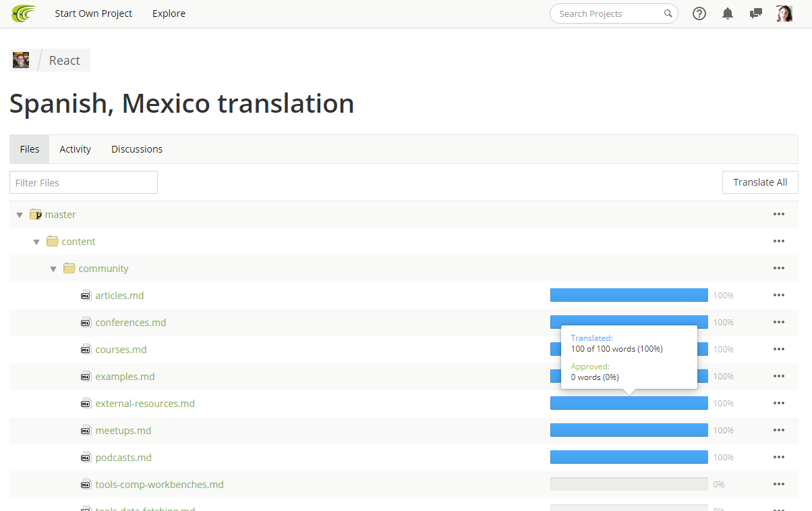Click the search magnifier icon
The width and height of the screenshot is (812, 511).
(x=668, y=14)
